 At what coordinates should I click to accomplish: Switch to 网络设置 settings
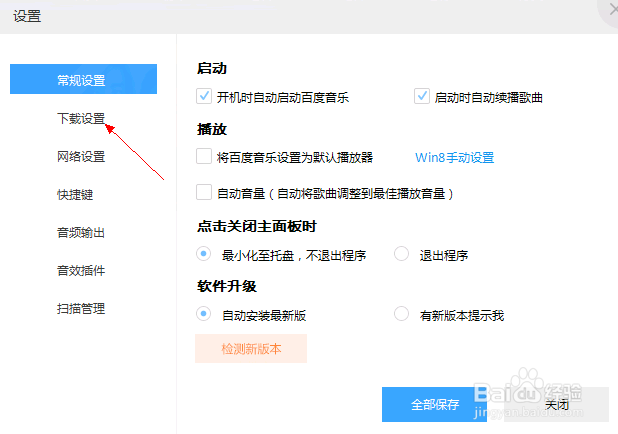coord(81,156)
